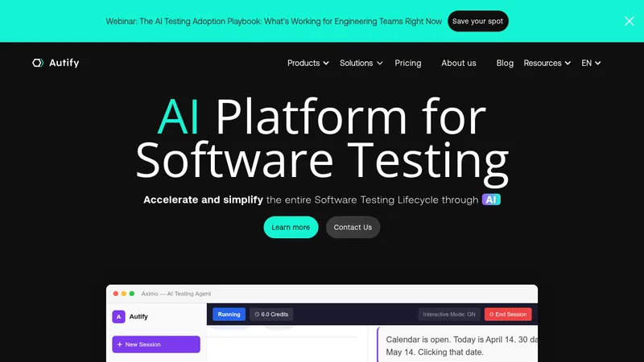The image size is (644, 362).
Task: Open the EN language selector
Action: pos(591,63)
